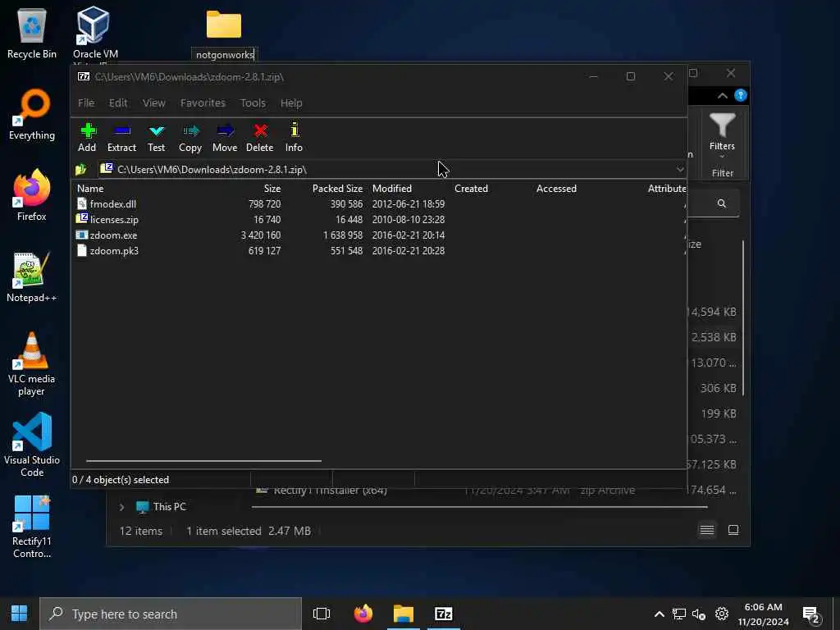This screenshot has height=630, width=840.
Task: Open the notification center icon
Action: coord(811,614)
